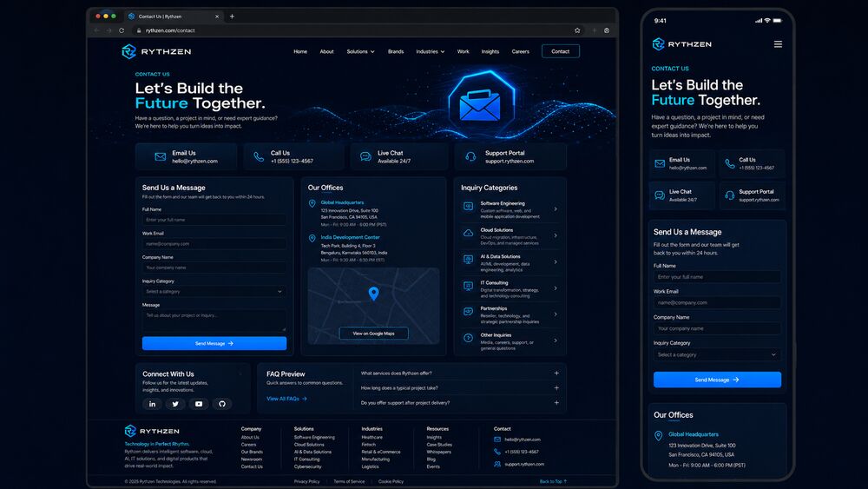This screenshot has width=868, height=489.
Task: Click the Software Engineering category icon
Action: click(x=469, y=207)
